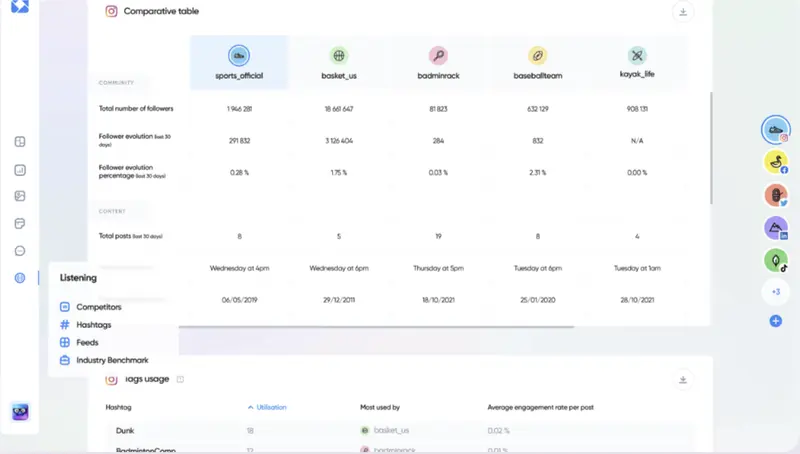
Task: Expand the +3 additional profiles
Action: [x=775, y=292]
